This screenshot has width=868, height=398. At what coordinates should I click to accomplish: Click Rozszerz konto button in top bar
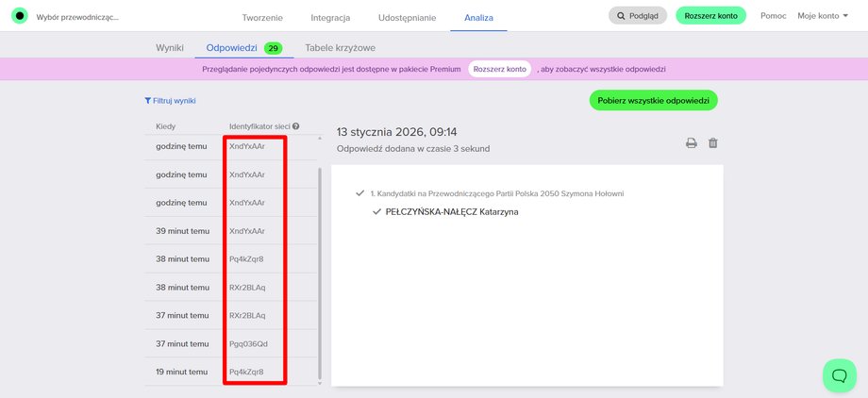click(x=710, y=15)
